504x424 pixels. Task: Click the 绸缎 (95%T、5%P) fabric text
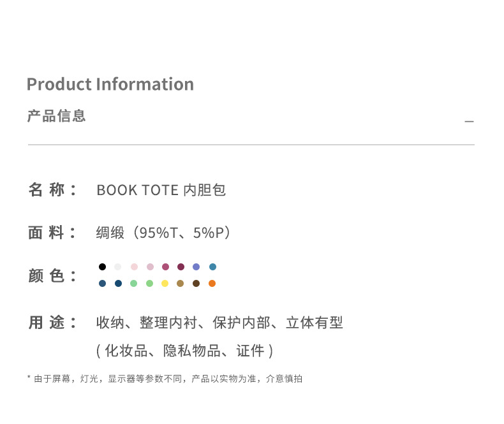[x=163, y=233]
